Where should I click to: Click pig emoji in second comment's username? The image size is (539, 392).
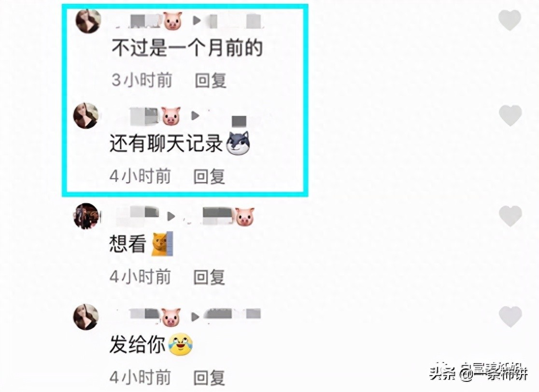click(x=171, y=116)
